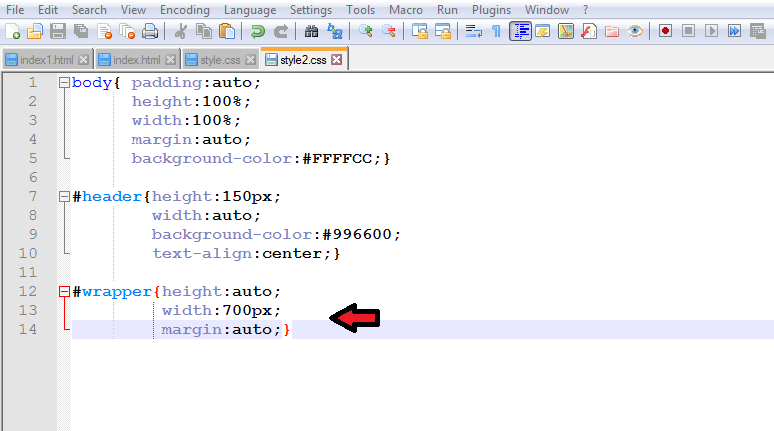Collapse the #wrapper rule fold marker
Viewport: 774px width, 431px height.
[x=64, y=291]
